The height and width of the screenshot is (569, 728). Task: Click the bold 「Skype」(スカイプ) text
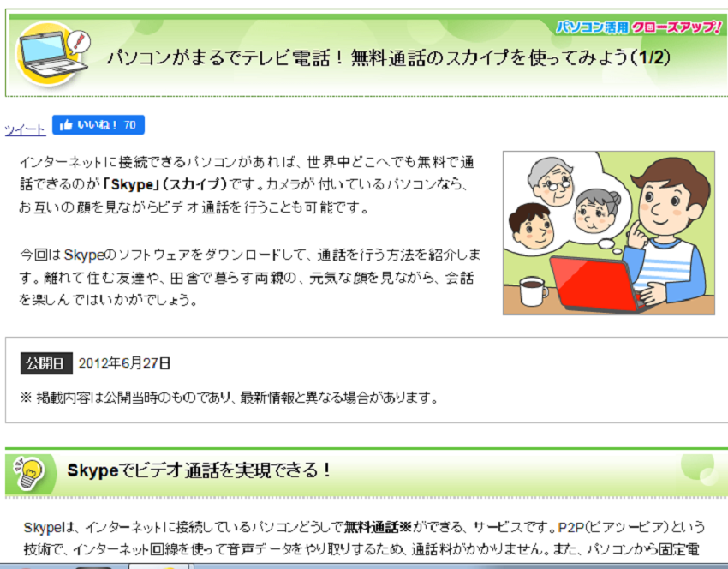pyautogui.click(x=164, y=184)
